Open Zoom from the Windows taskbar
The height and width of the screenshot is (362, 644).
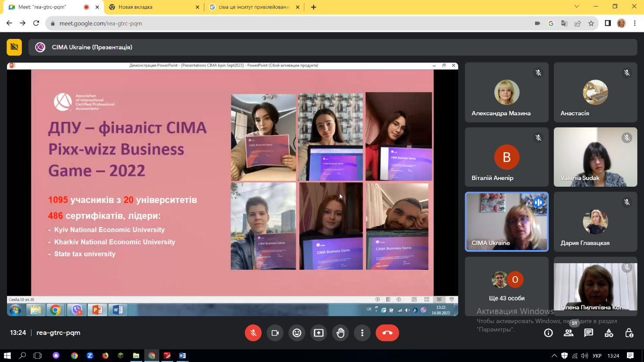click(x=90, y=355)
